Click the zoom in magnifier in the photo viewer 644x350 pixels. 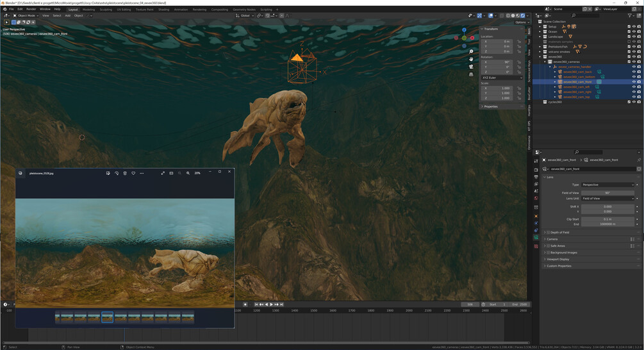click(188, 173)
